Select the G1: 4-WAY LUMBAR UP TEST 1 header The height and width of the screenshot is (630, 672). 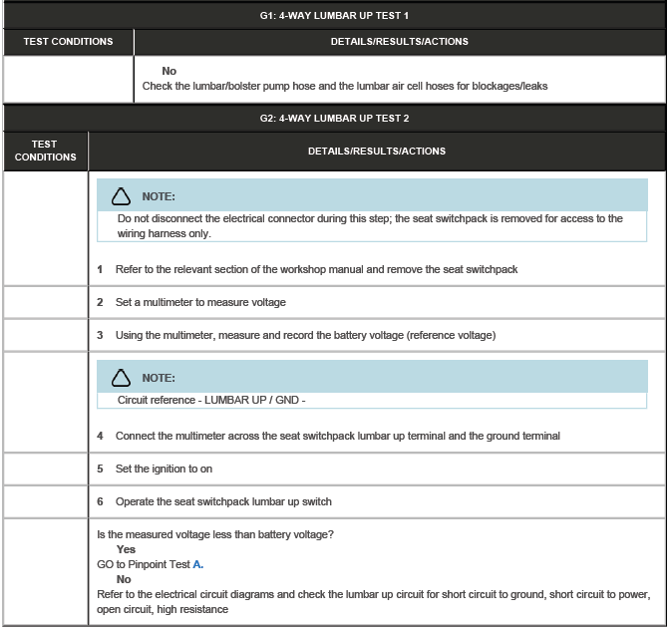335,16
